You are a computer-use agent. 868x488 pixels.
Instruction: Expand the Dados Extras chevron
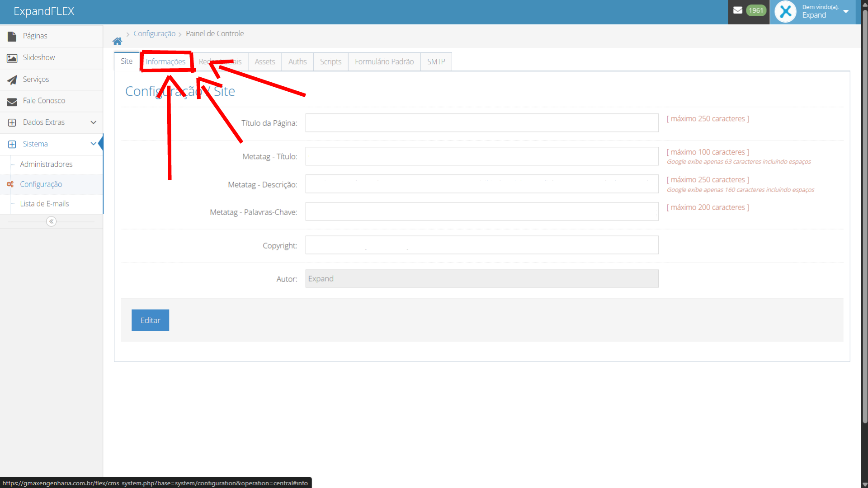93,122
